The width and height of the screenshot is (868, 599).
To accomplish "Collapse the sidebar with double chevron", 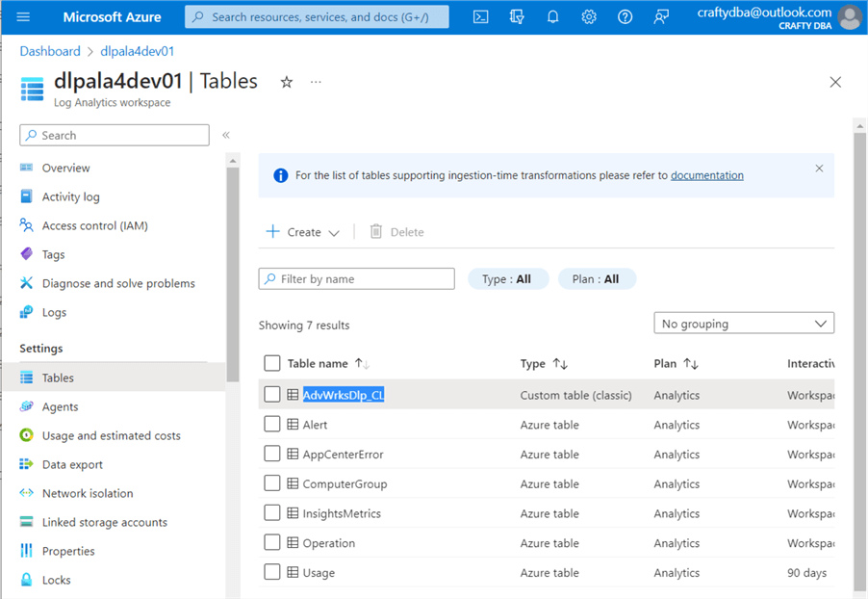I will pyautogui.click(x=226, y=135).
